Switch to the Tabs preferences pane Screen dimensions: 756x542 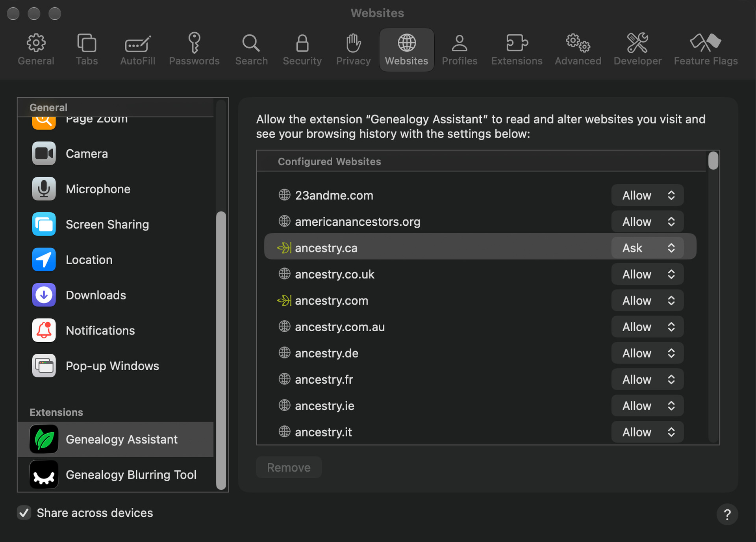click(x=87, y=50)
